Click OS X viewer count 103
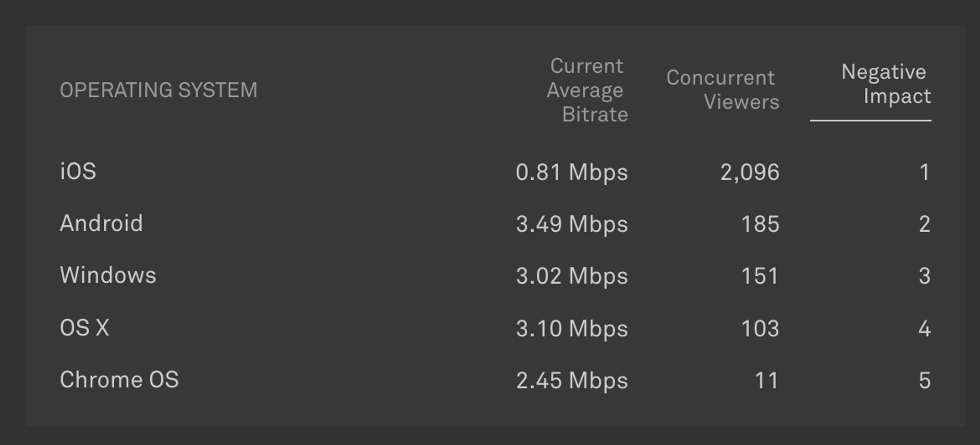980x445 pixels. [761, 328]
